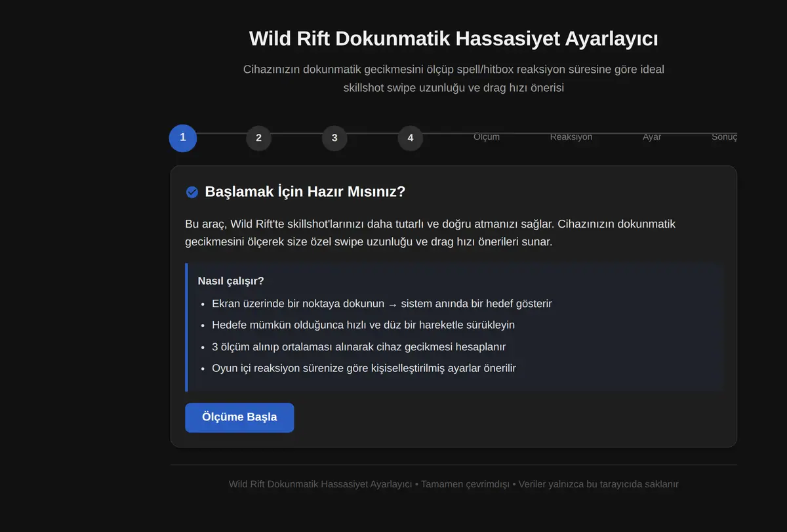Click bullet 'Ekran üzerinde bir noktaya dokunun'
787x532 pixels.
[x=382, y=304]
